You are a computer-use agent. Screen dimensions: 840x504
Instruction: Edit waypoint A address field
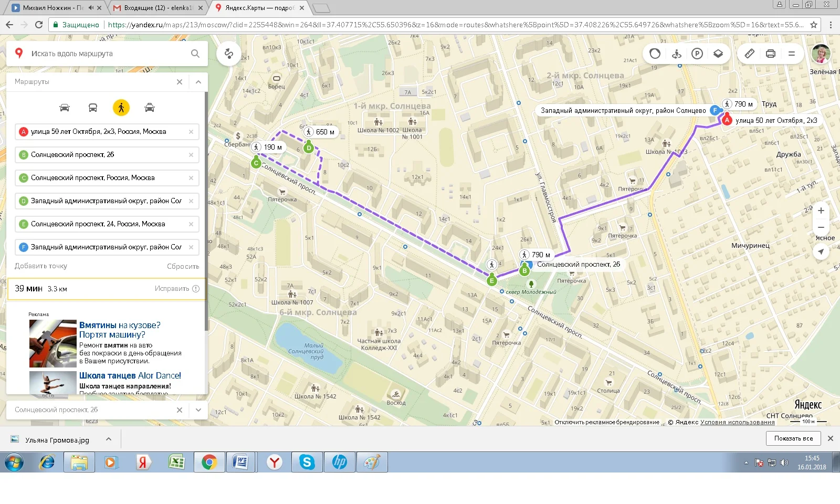coord(107,132)
